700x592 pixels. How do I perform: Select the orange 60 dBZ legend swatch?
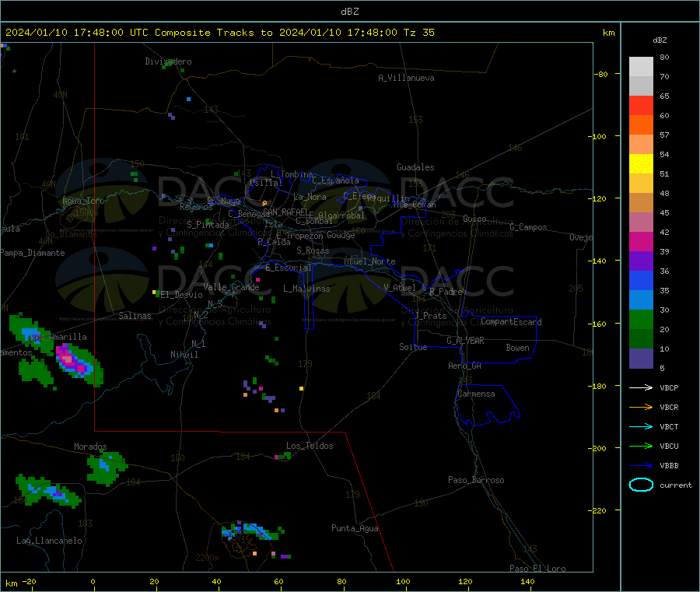coord(641,125)
